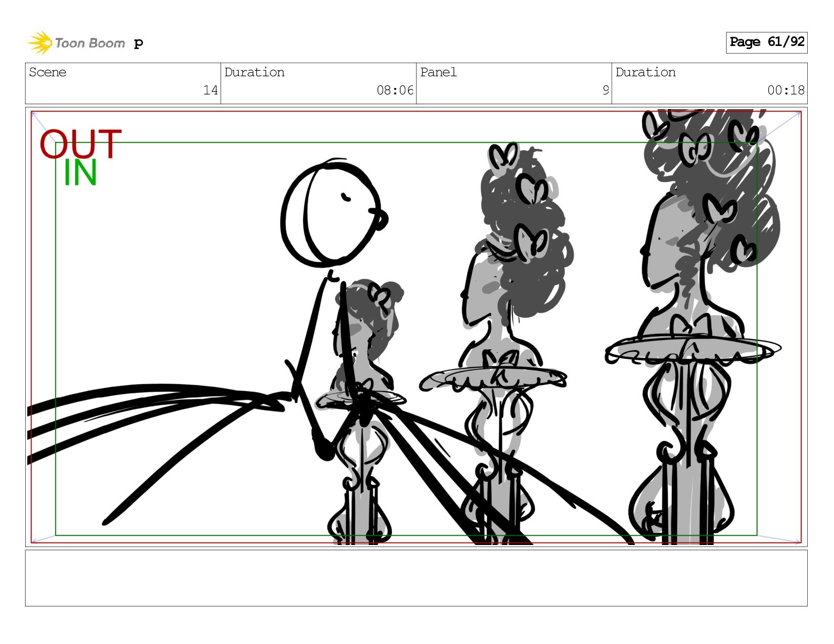This screenshot has width=834, height=644.
Task: Click the 'Page 61/92' indicator box
Action: coord(766,42)
